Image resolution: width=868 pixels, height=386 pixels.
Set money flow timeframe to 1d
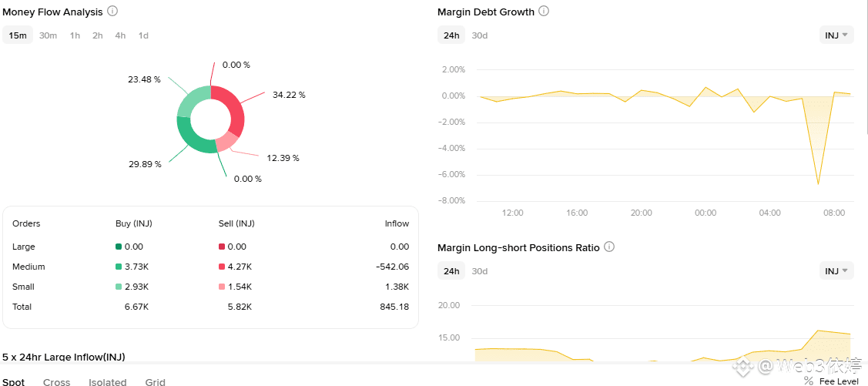[x=143, y=35]
